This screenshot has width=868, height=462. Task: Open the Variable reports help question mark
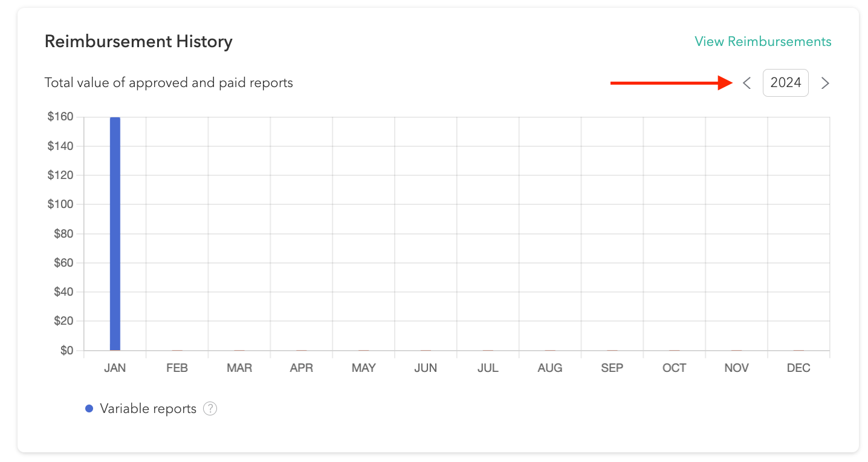210,409
